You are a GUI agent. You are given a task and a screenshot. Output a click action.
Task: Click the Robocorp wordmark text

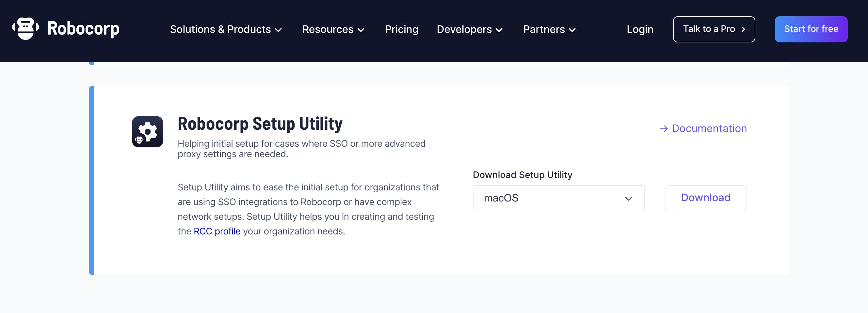(x=83, y=29)
